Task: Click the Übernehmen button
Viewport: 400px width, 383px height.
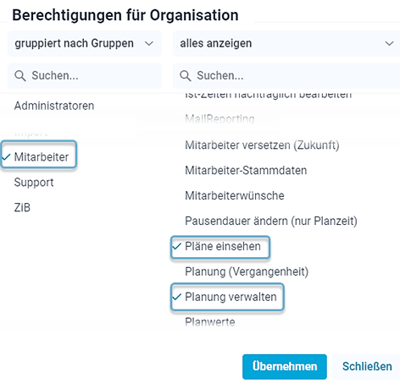Action: click(285, 367)
